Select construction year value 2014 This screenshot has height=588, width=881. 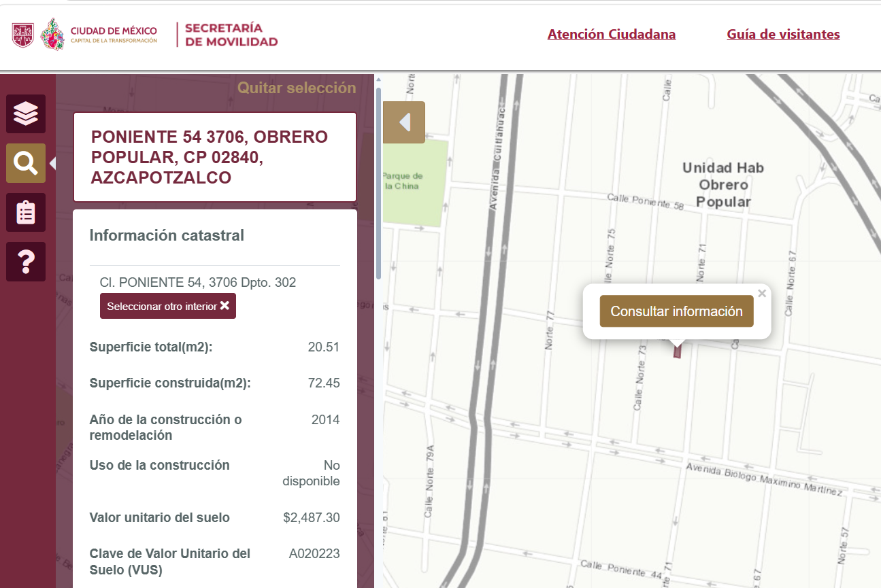click(x=325, y=419)
